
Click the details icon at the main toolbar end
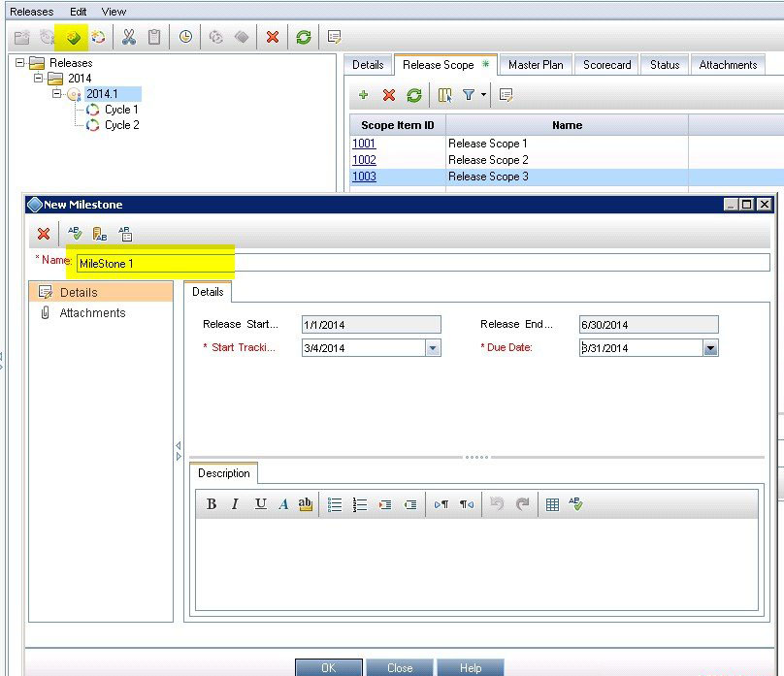coord(334,37)
